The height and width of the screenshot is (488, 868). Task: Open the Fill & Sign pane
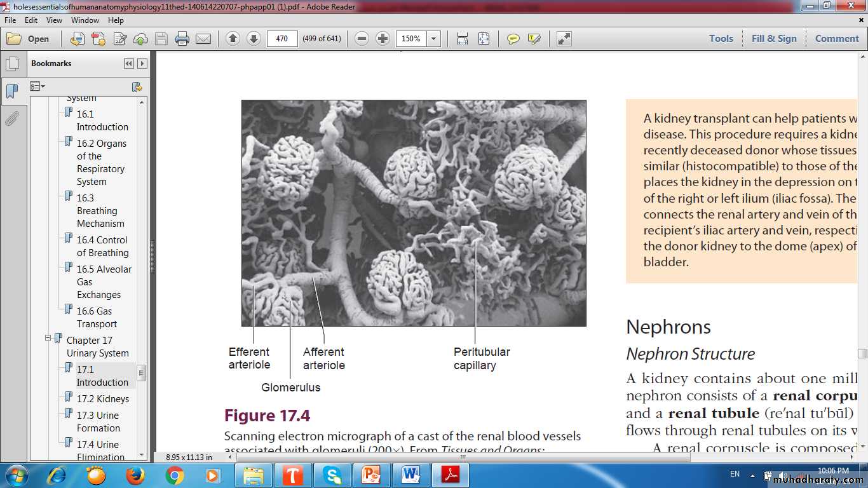point(773,39)
